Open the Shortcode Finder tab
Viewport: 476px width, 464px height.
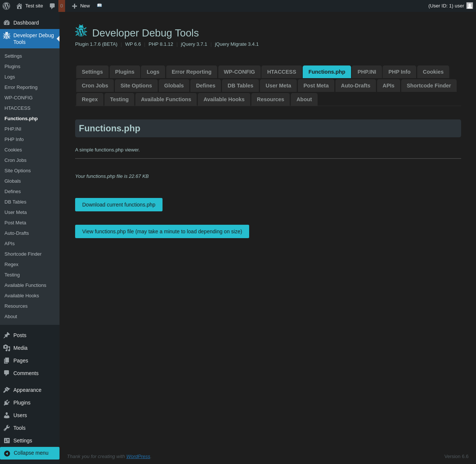click(428, 86)
